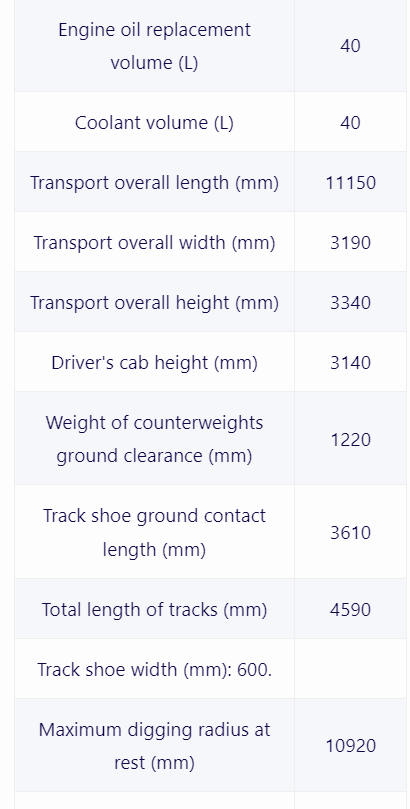Click the value 3610
Image resolution: width=410 pixels, height=809 pixels.
351,532
